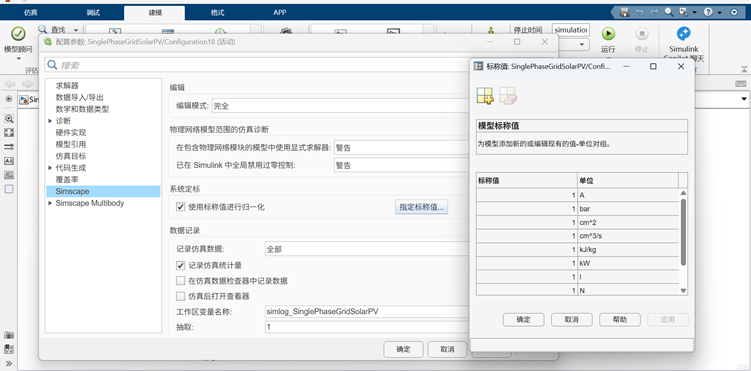Open the explicit solver 警告 dropdown
The width and height of the screenshot is (751, 371).
coord(402,147)
